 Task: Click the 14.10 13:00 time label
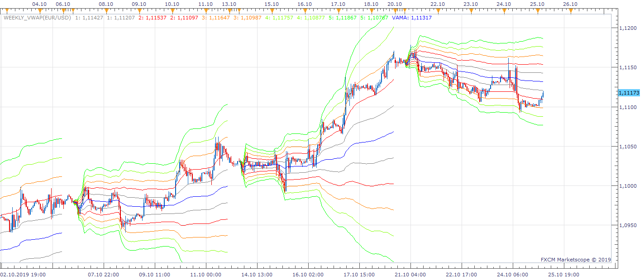coord(257,274)
